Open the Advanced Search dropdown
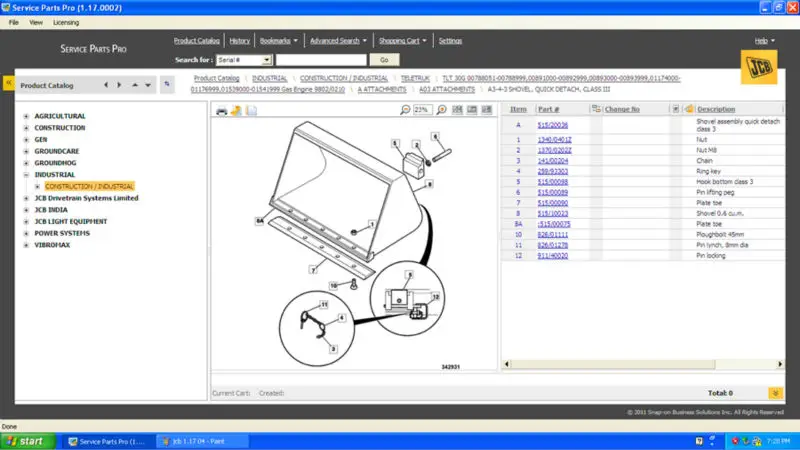This screenshot has width=800, height=450. coord(338,41)
